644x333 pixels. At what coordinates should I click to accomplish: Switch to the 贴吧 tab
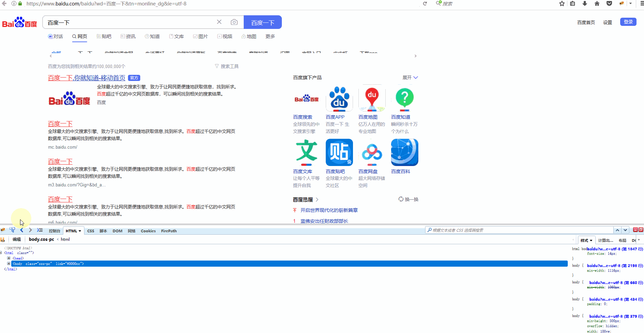[104, 36]
